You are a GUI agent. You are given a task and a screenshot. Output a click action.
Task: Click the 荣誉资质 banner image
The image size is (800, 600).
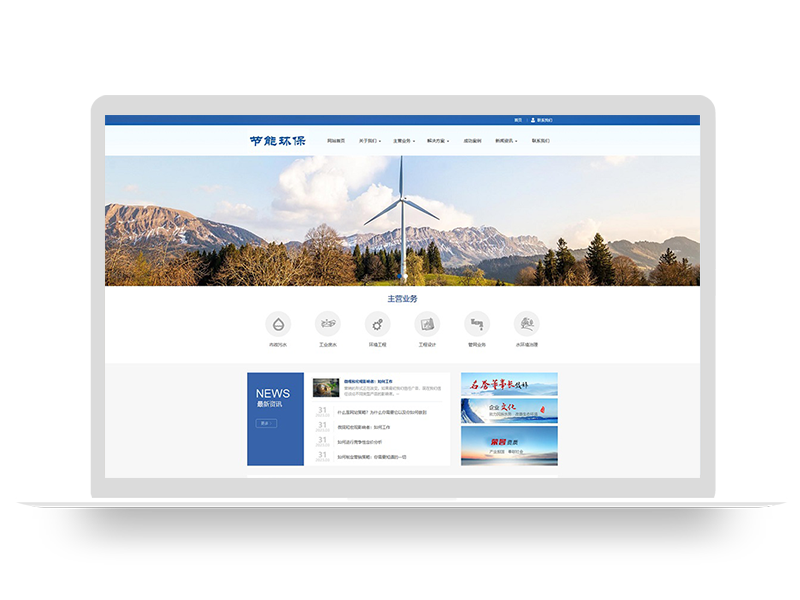509,446
